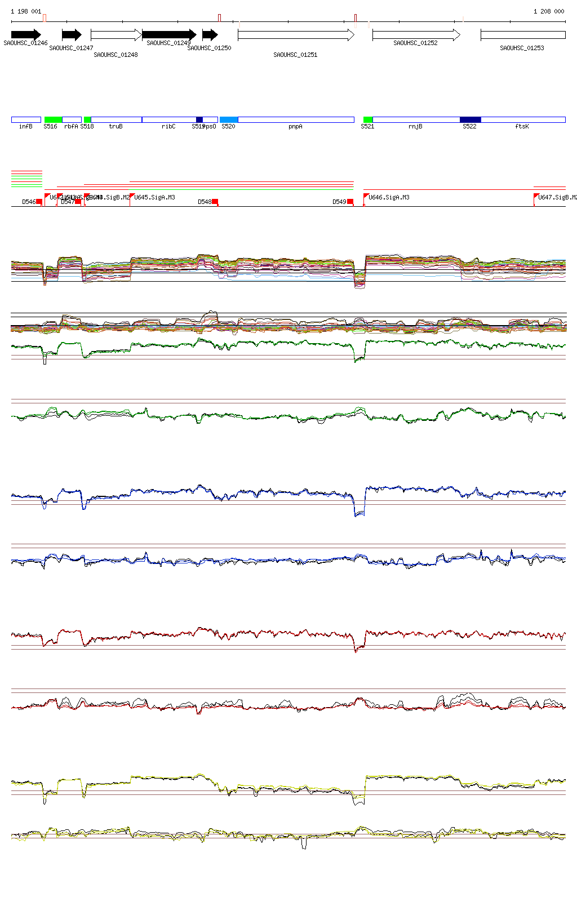577x924 pixels.
Task: Click the SAOUHSC_01246 gene label
Action: [25, 43]
